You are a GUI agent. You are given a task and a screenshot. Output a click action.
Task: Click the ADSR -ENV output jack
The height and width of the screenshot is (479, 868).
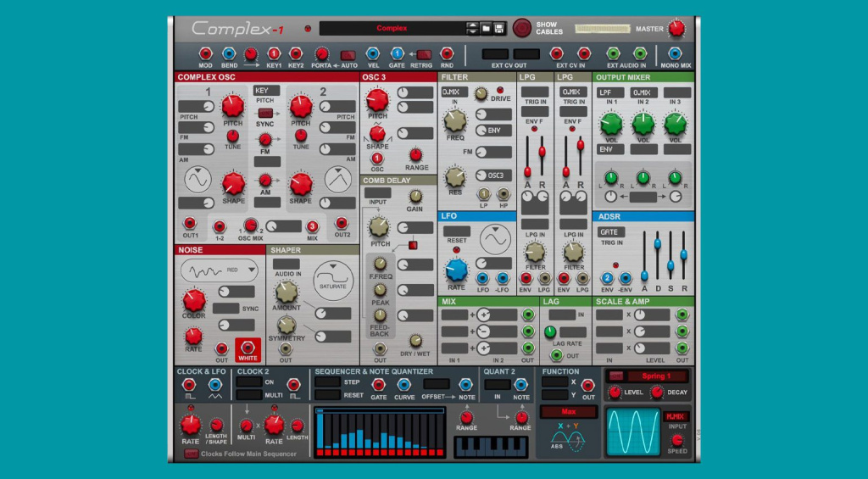click(x=626, y=278)
